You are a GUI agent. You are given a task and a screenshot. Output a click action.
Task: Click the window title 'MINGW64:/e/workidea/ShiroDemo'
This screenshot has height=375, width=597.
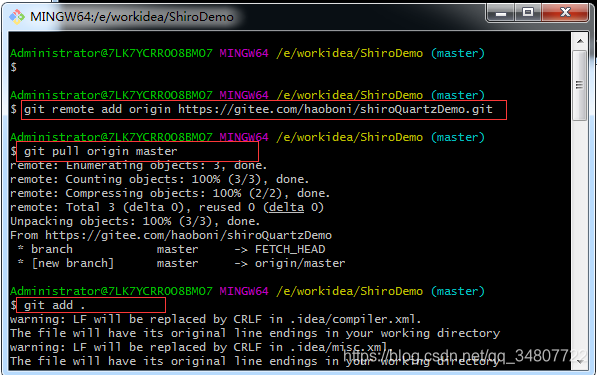coord(132,17)
